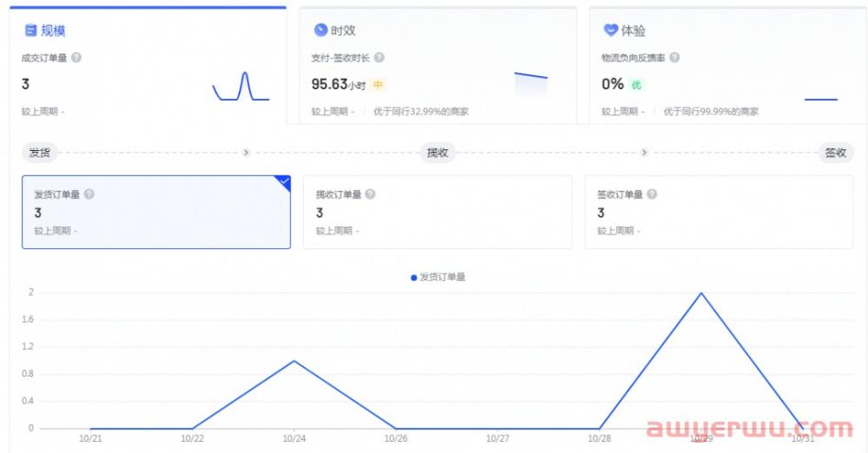868x453 pixels.
Task: Select the 发货订单量 metric card
Action: click(156, 212)
